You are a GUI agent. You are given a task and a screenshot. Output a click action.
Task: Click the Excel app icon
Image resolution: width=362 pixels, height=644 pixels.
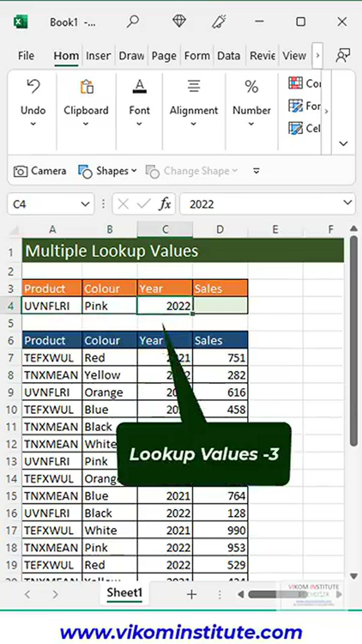coord(21,22)
